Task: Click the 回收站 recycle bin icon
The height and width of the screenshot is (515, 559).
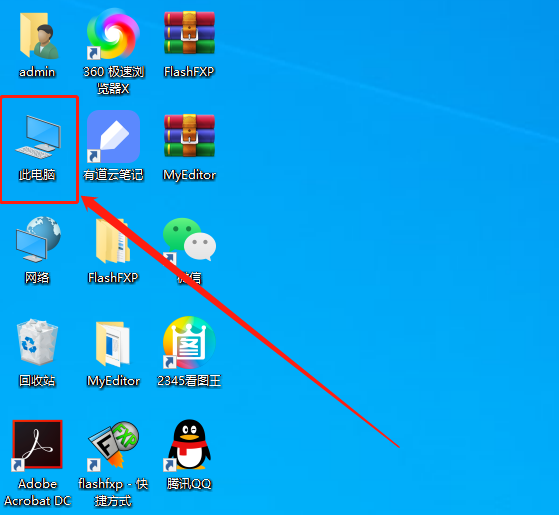Action: pyautogui.click(x=37, y=342)
